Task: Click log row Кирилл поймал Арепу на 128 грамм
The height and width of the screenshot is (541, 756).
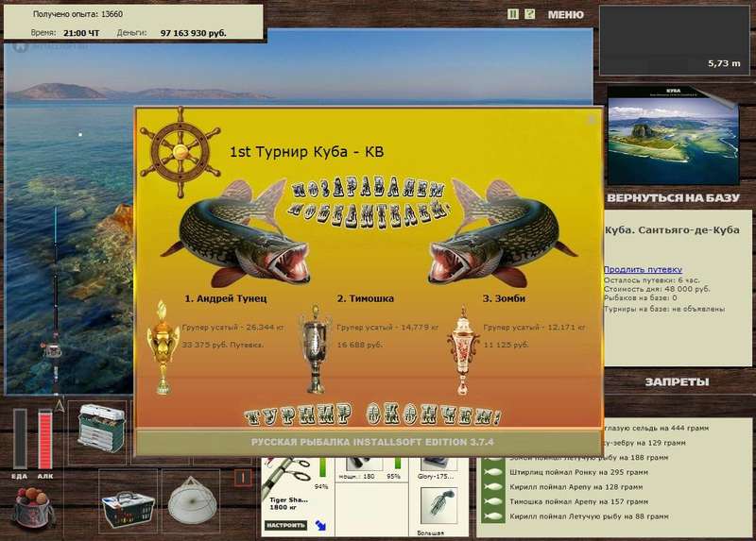Action: [576, 486]
